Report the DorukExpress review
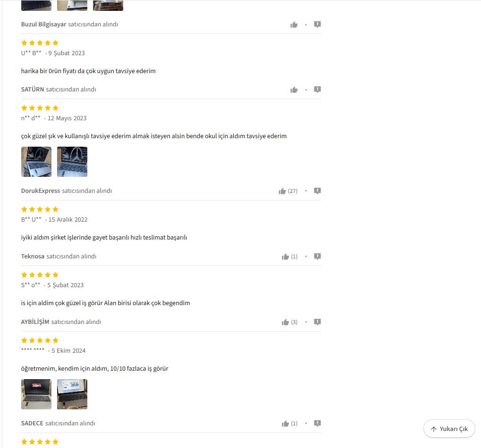481x448 pixels. click(x=318, y=191)
